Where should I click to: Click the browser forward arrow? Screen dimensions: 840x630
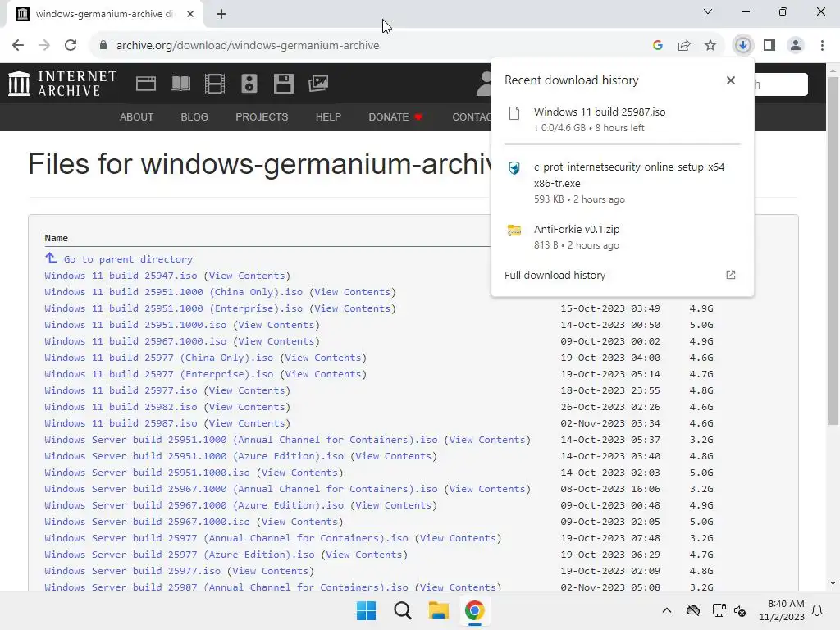(44, 46)
